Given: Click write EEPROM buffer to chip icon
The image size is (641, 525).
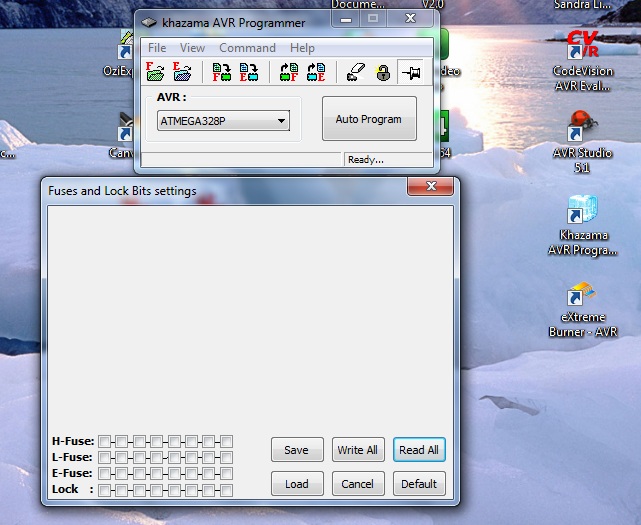Looking at the screenshot, I should click(x=249, y=72).
